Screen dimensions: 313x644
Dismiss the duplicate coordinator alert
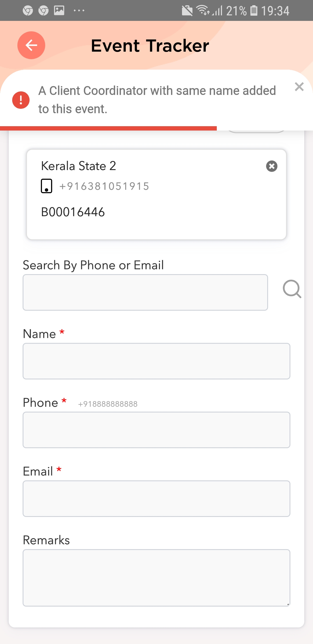299,87
